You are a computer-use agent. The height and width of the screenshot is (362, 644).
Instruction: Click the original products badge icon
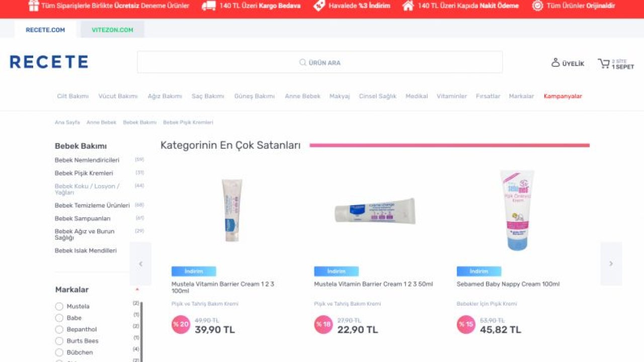[537, 6]
